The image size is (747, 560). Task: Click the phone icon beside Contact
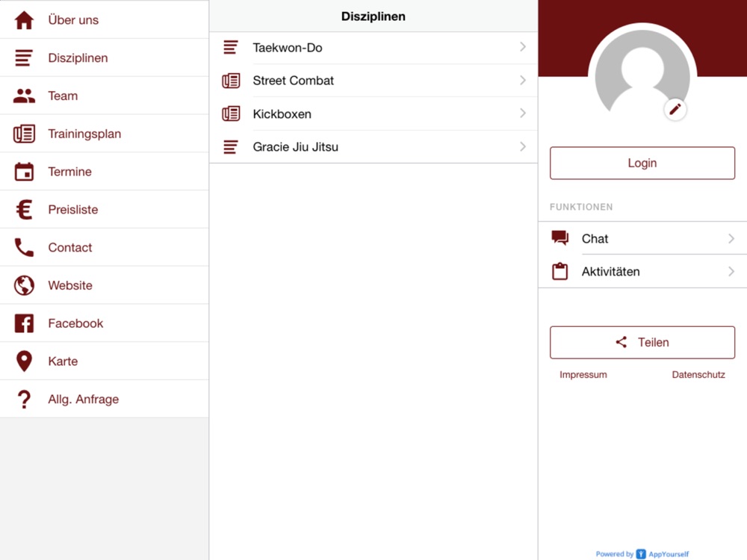(x=25, y=248)
